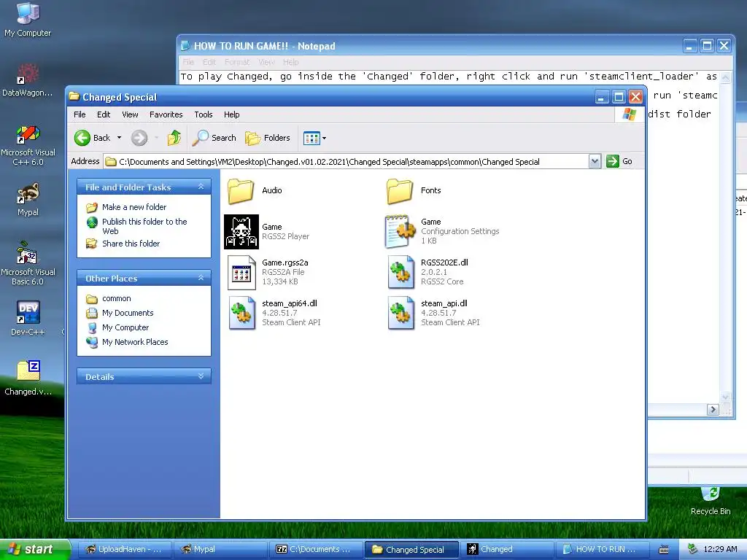
Task: Open the Help menu in Changed Special window
Action: coord(231,114)
